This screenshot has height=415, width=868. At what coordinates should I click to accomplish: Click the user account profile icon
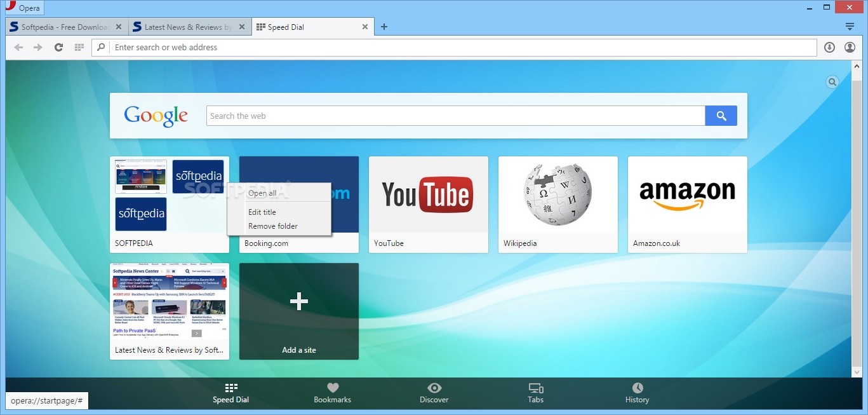[x=850, y=48]
